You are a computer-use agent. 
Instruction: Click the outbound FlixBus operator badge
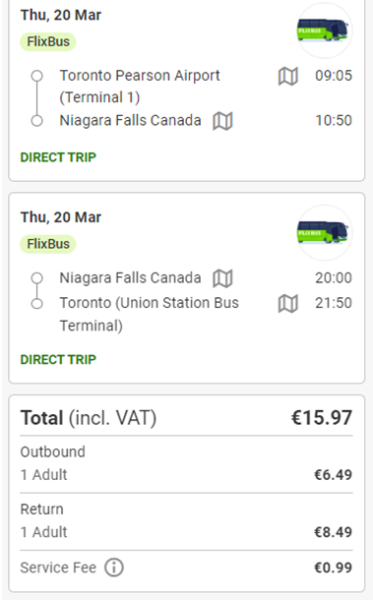pos(48,42)
